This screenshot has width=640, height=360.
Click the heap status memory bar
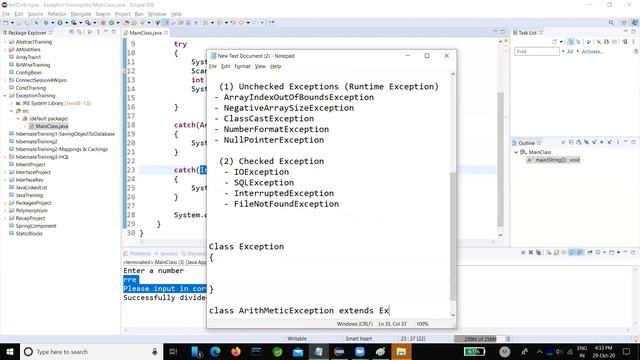point(480,339)
